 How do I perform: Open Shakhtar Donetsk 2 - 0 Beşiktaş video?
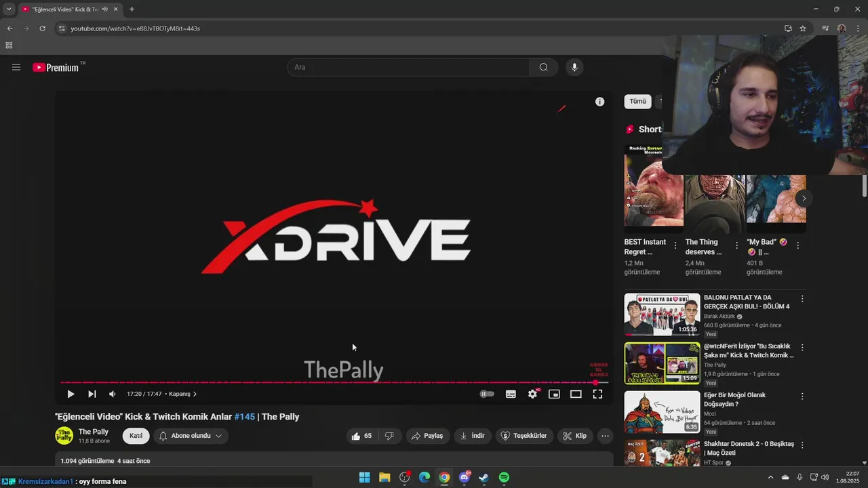(x=749, y=448)
